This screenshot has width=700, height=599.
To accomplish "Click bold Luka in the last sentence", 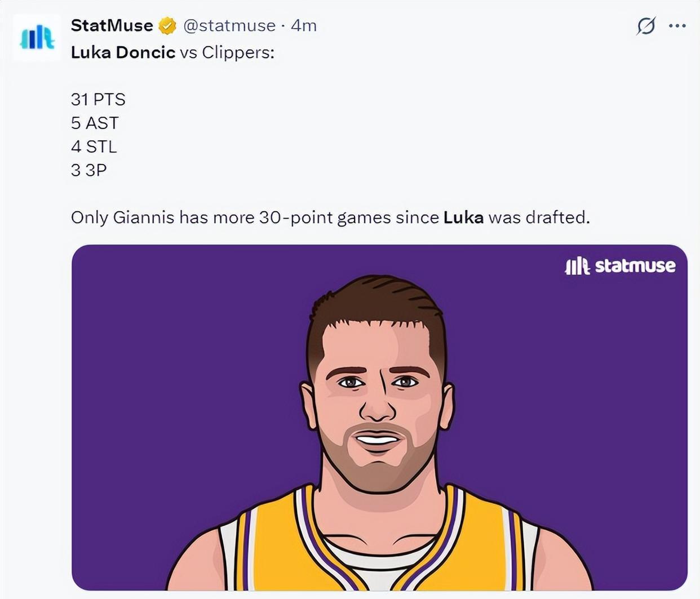I will tap(463, 218).
